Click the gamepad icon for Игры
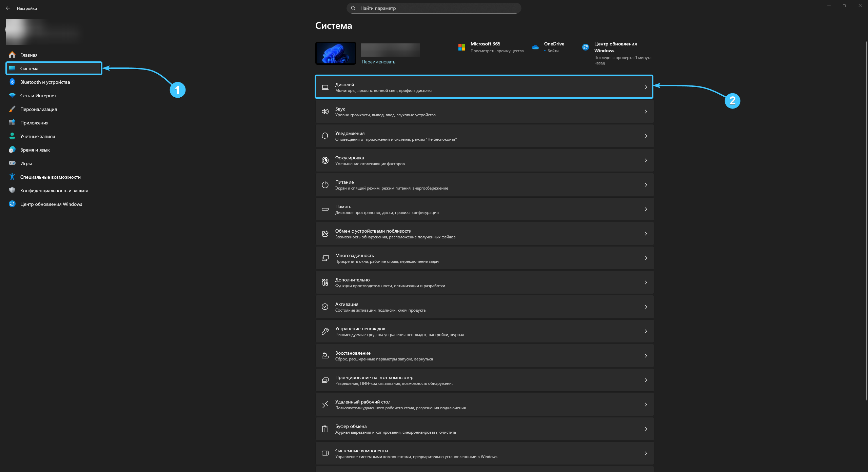Screen dimensions: 868x472 [12, 163]
